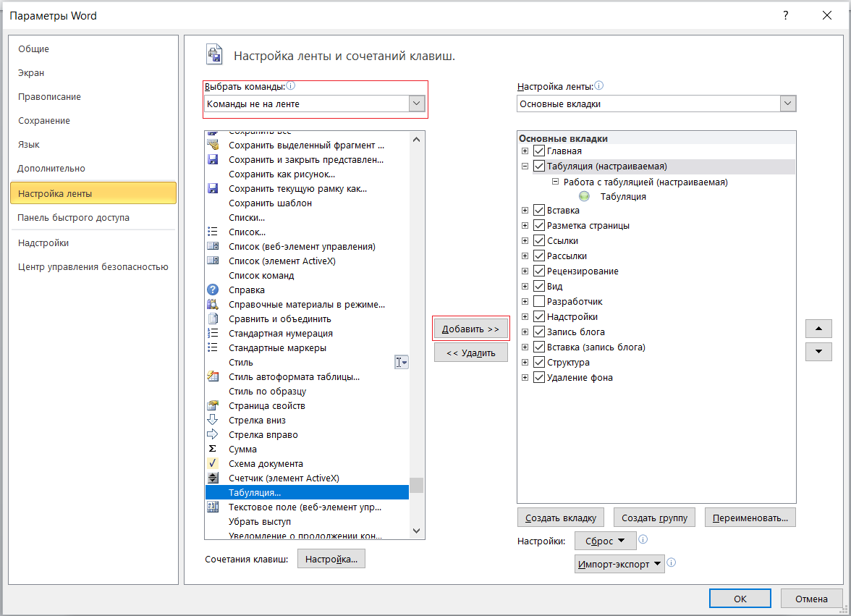The width and height of the screenshot is (851, 616).
Task: Open the Панель быстрого доступа section
Action: (74, 217)
